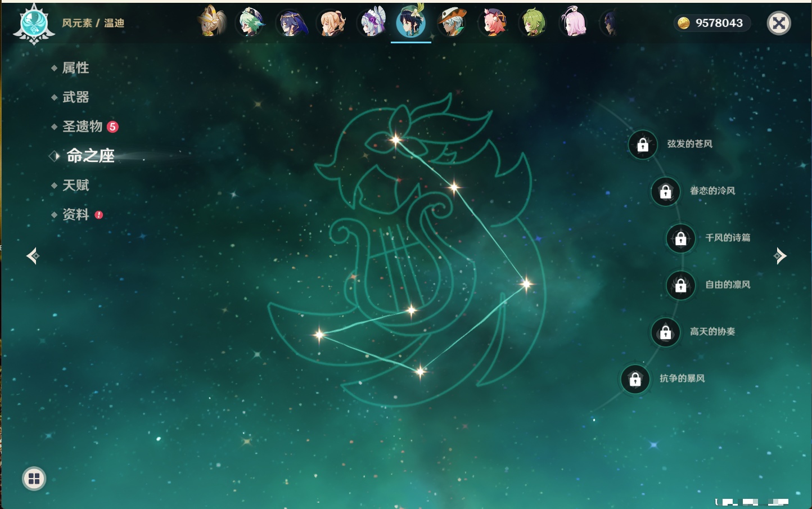The height and width of the screenshot is (509, 812).
Task: Switch to Layla's character portrait
Action: (291, 23)
